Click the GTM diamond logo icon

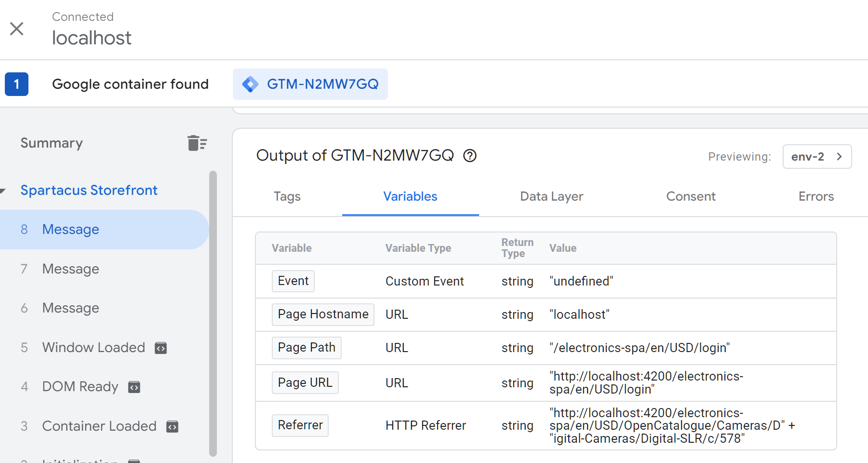[250, 84]
